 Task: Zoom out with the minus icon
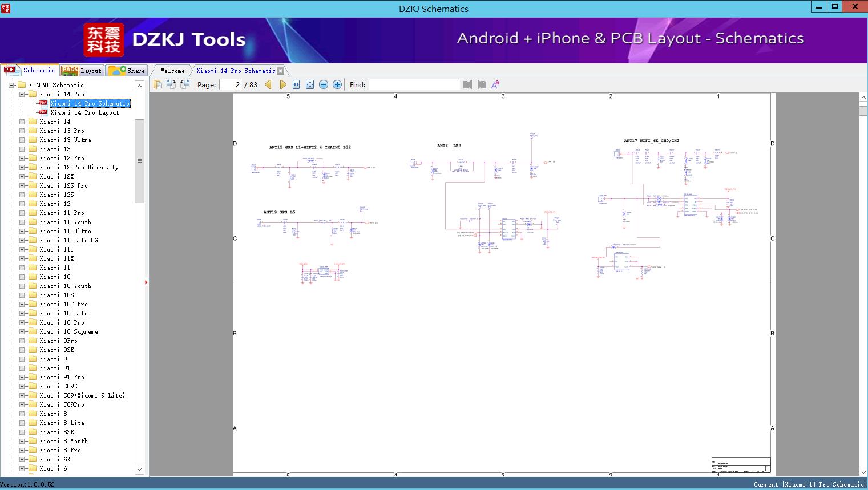(x=324, y=84)
